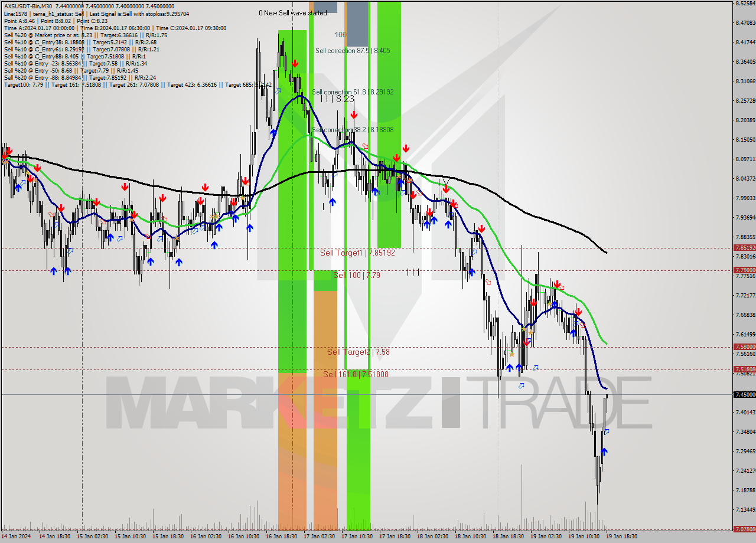
Task: Click the black 7.45000 current price tag
Action: 744,394
